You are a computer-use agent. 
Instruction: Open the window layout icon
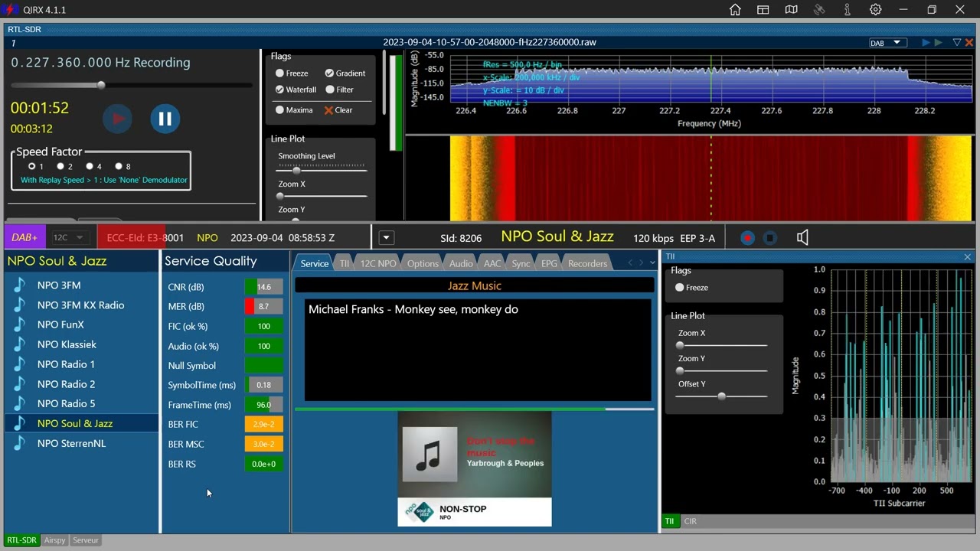[763, 10]
